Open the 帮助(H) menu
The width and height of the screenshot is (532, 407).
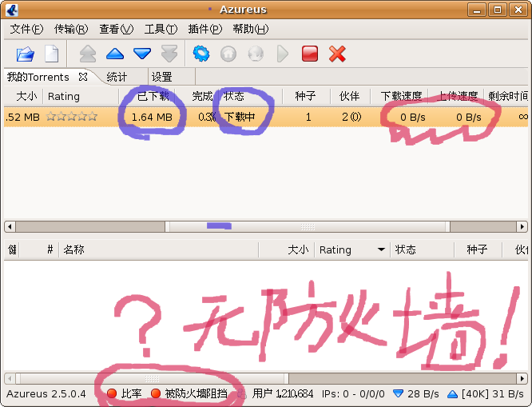tap(250, 29)
